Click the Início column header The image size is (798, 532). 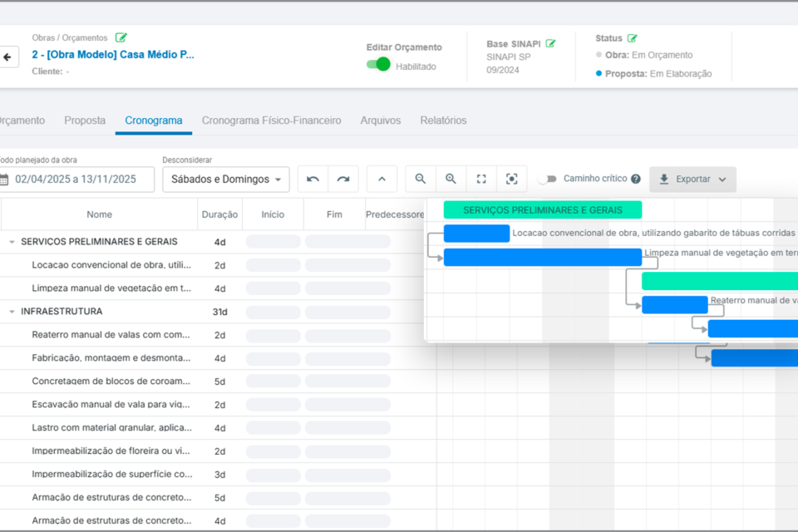tap(273, 214)
